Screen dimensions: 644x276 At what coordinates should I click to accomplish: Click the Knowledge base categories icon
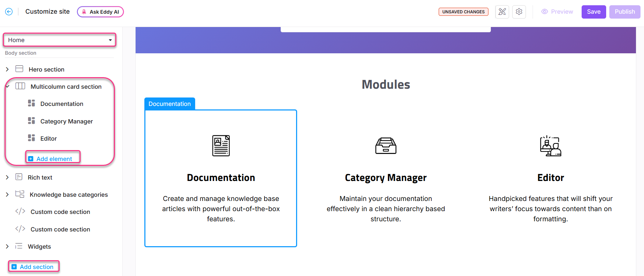click(20, 194)
